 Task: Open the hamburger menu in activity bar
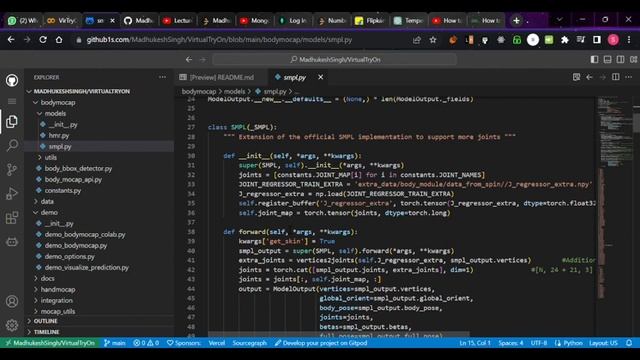click(12, 101)
